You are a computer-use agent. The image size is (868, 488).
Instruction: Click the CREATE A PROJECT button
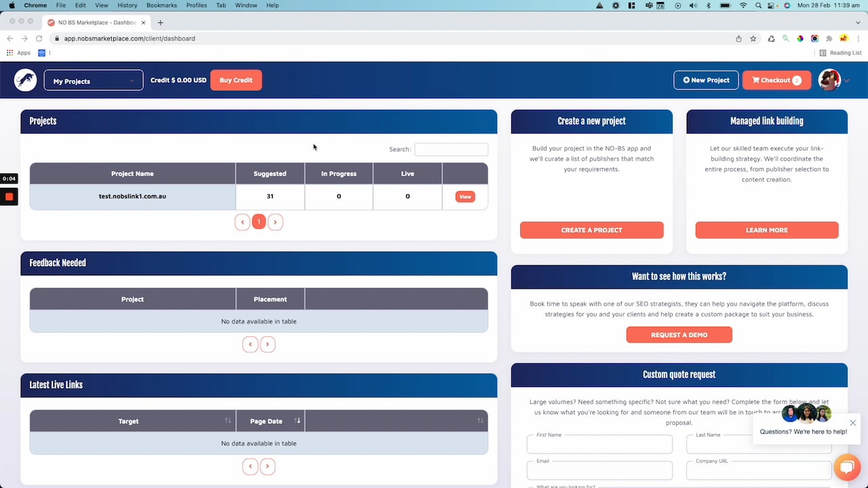(x=592, y=230)
